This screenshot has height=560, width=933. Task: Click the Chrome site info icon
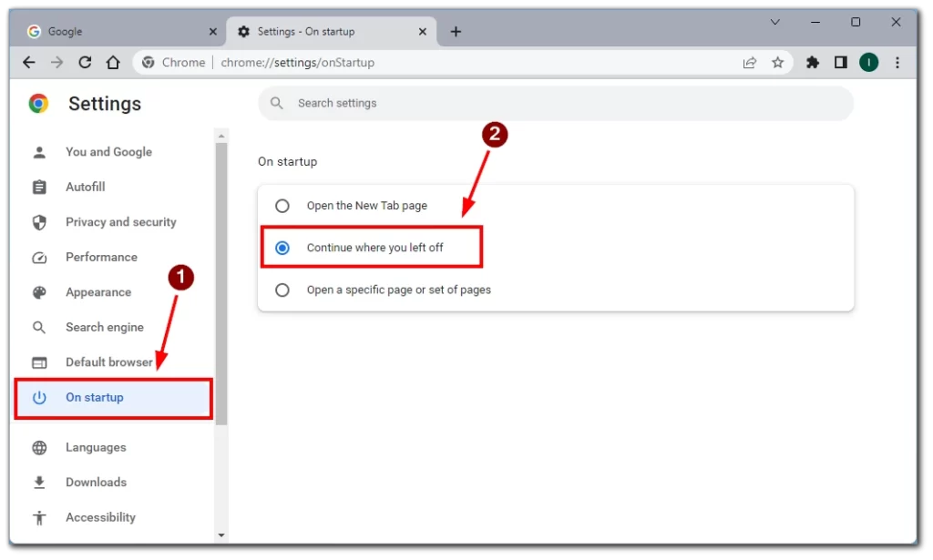149,63
